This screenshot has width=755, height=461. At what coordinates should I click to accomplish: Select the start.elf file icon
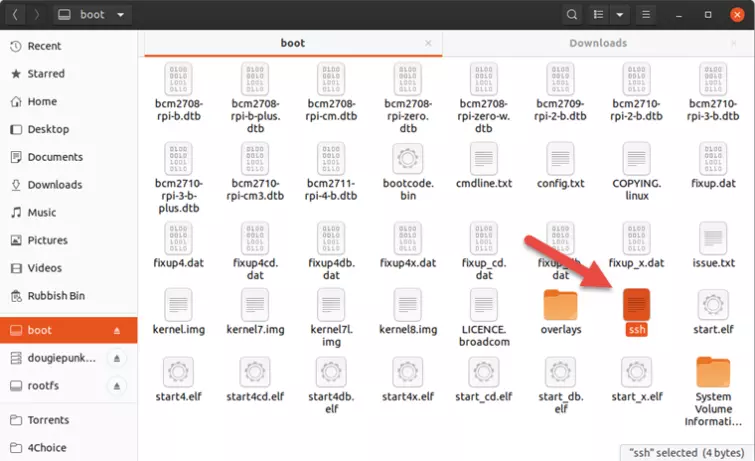pos(713,304)
